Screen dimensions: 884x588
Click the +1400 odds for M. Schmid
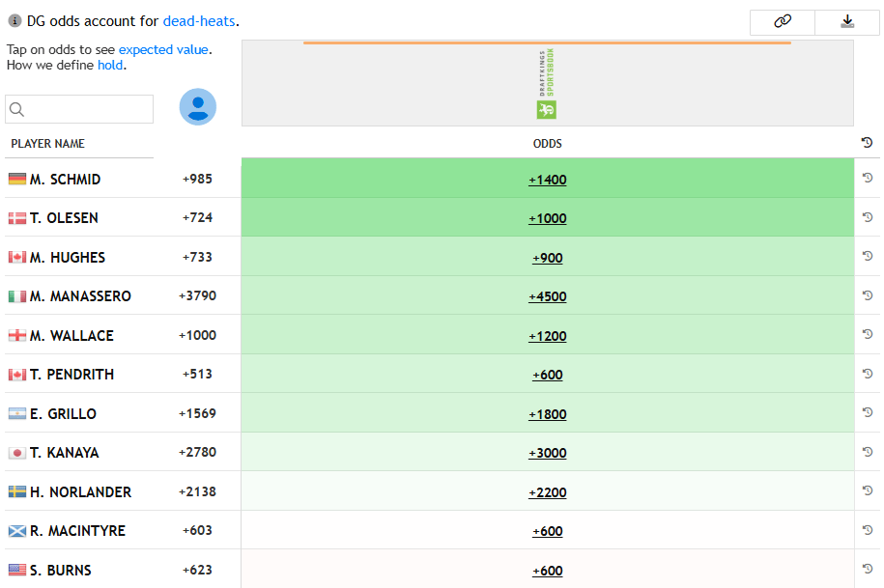point(547,180)
